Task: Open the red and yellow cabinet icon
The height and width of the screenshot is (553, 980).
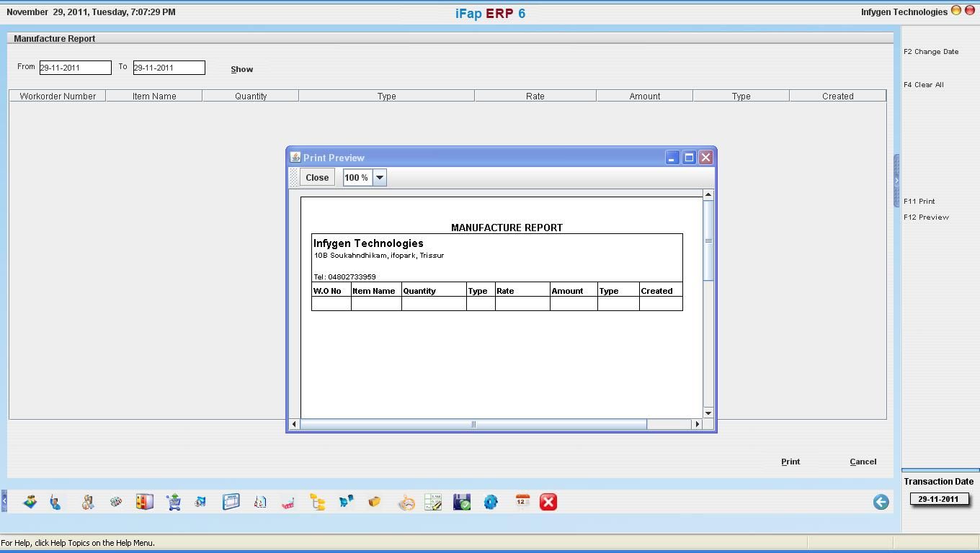Action: click(144, 502)
